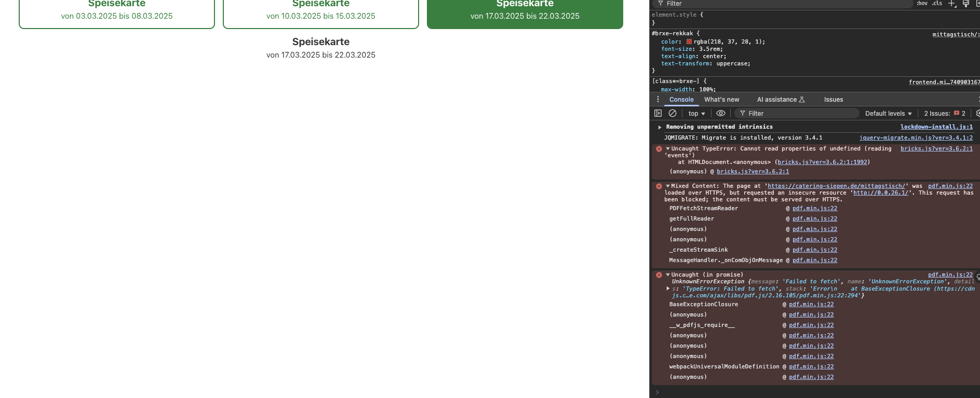Open pdf.min.js:22 link for MessageHandler._onComObjOnMessage
Viewport: 980px width, 398px height.
coord(815,260)
